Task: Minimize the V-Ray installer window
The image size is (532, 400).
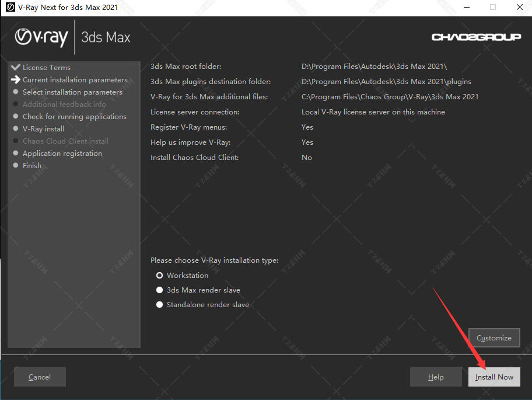Action: (x=467, y=7)
